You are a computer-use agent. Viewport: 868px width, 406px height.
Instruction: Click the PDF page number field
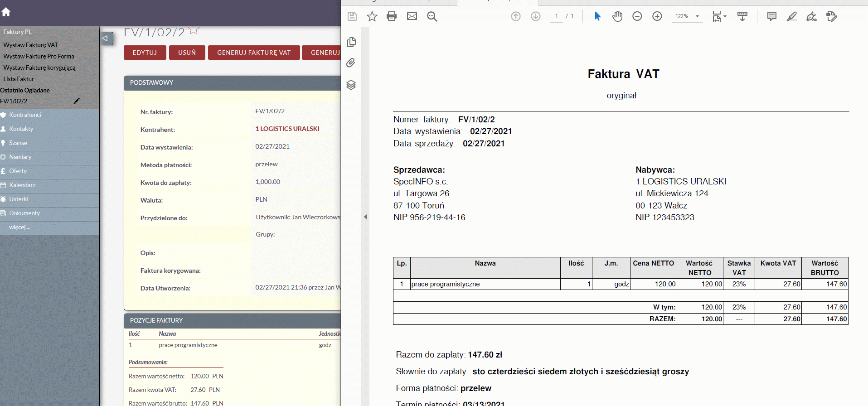(x=557, y=16)
